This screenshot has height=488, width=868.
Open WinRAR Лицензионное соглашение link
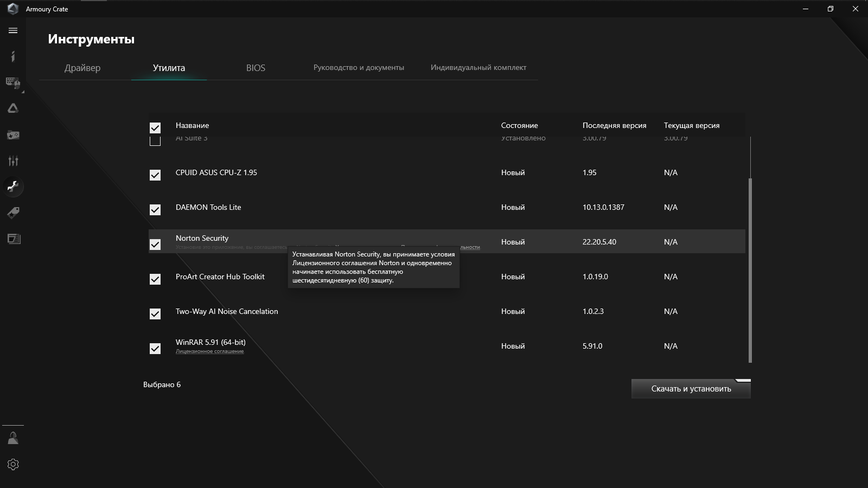(209, 351)
